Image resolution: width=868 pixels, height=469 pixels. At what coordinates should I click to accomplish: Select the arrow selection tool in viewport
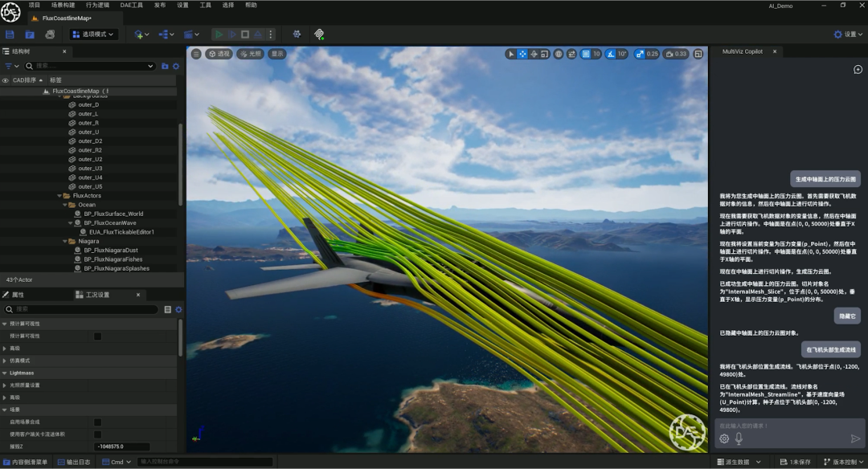click(x=511, y=54)
